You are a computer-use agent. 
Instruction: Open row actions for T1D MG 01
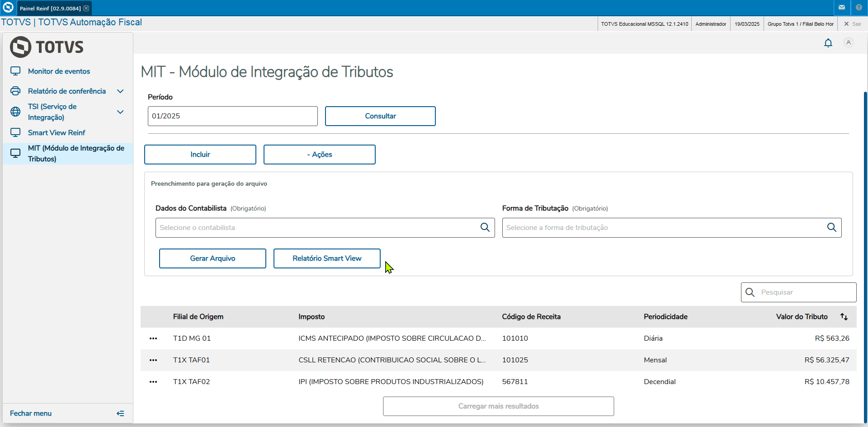tap(153, 338)
